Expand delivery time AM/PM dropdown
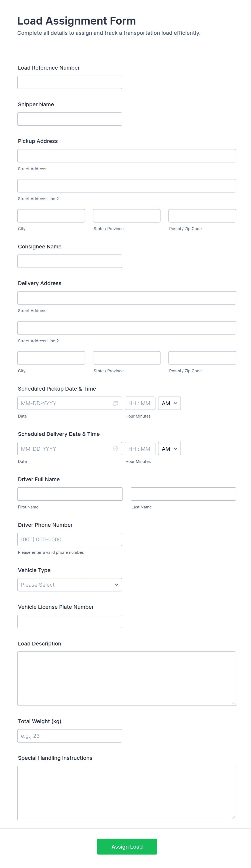The image size is (251, 868). click(169, 449)
